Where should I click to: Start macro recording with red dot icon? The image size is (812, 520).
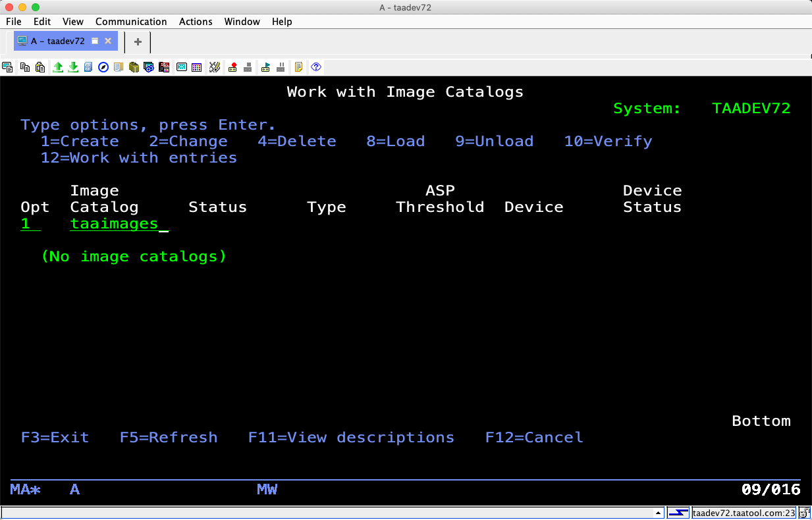click(232, 67)
